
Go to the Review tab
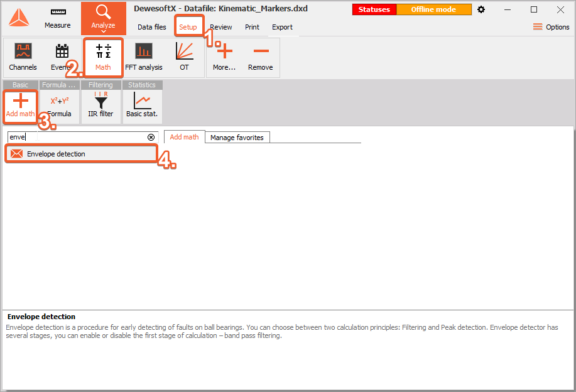220,27
